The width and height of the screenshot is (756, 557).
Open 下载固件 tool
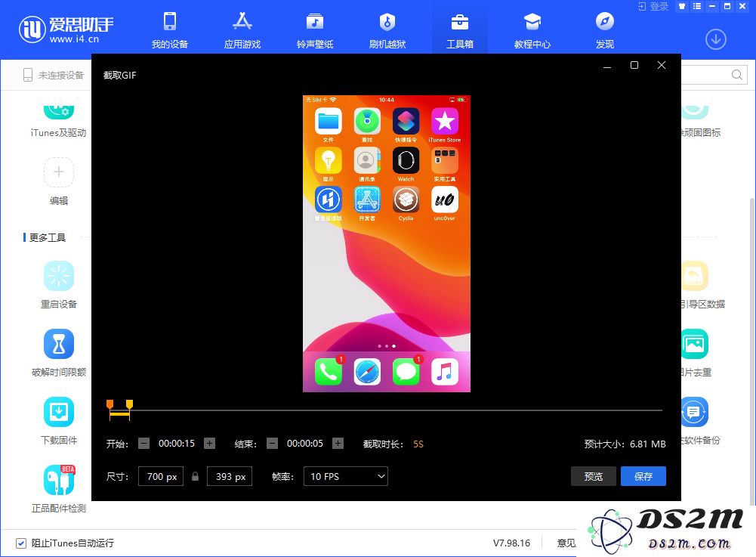[59, 421]
